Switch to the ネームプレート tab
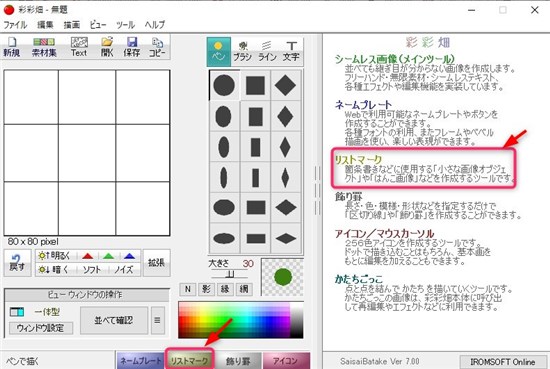Viewport: 550px width, 369px height. [x=141, y=361]
